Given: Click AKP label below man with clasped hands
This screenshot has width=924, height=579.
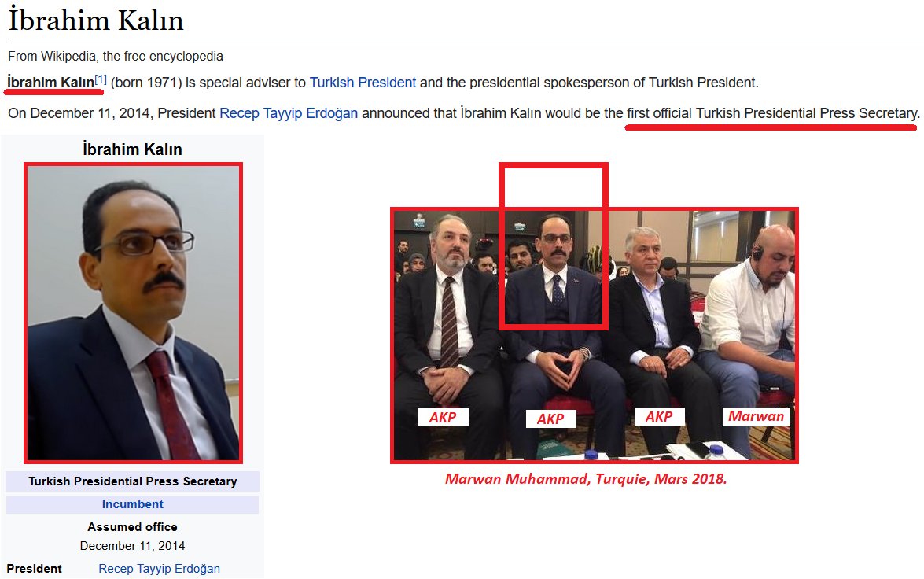Looking at the screenshot, I should coord(550,419).
